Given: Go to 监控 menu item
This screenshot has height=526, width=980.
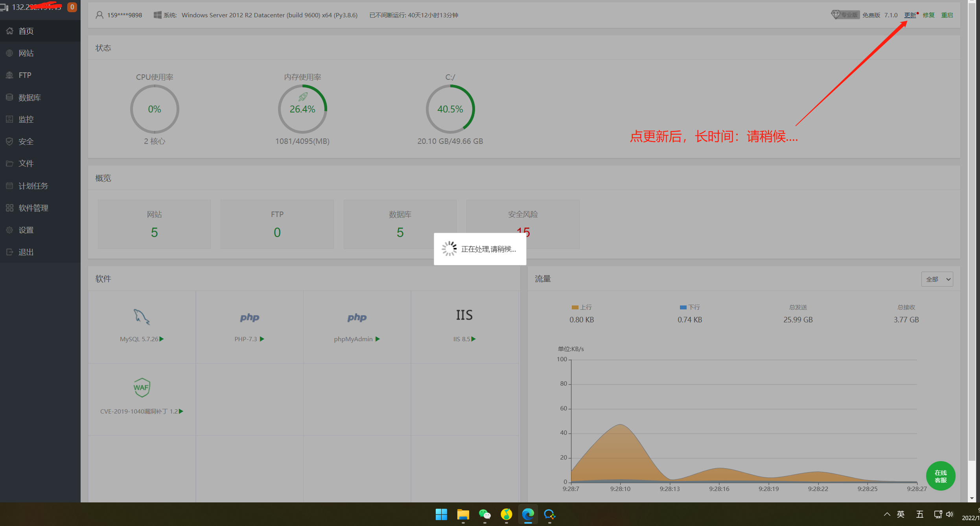Looking at the screenshot, I should [26, 119].
